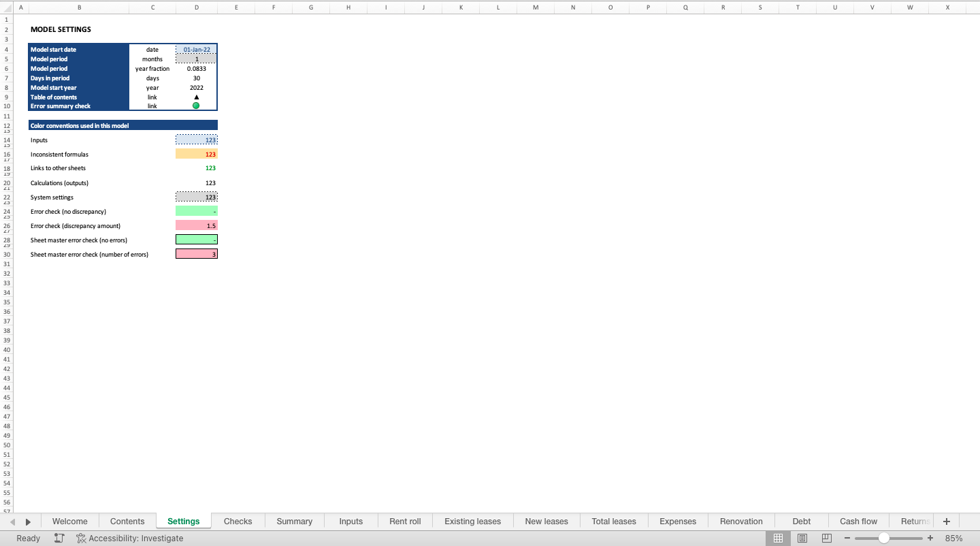Click the zoom out minus icon
This screenshot has height=546, width=980.
[848, 538]
